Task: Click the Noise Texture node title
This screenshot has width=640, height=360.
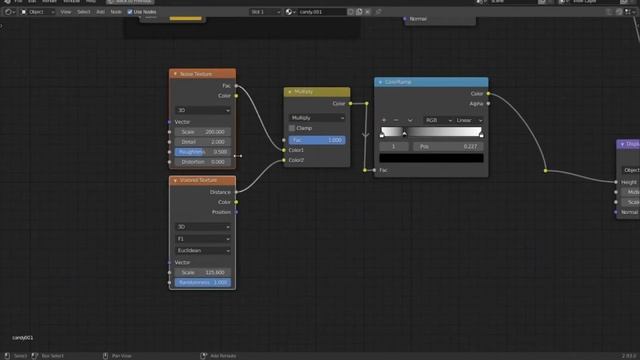Action: [196, 74]
